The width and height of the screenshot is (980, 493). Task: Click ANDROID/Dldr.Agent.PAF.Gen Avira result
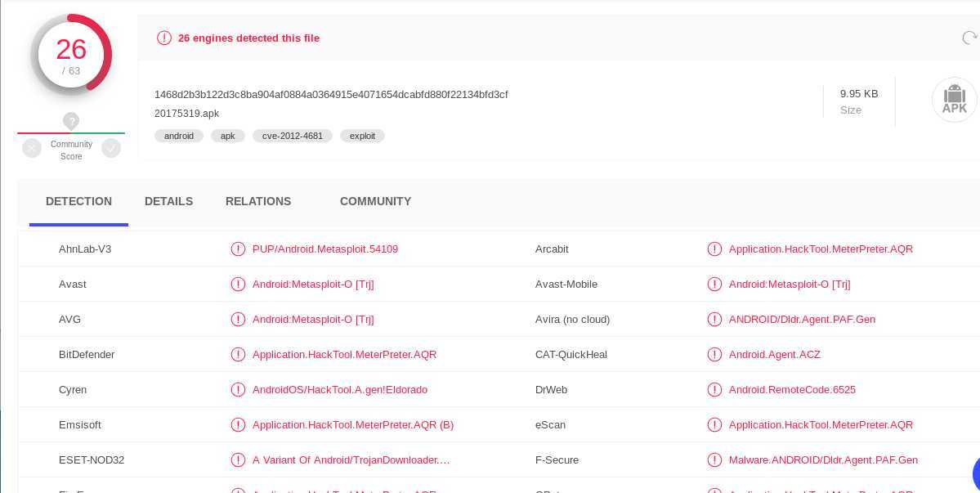(x=802, y=320)
